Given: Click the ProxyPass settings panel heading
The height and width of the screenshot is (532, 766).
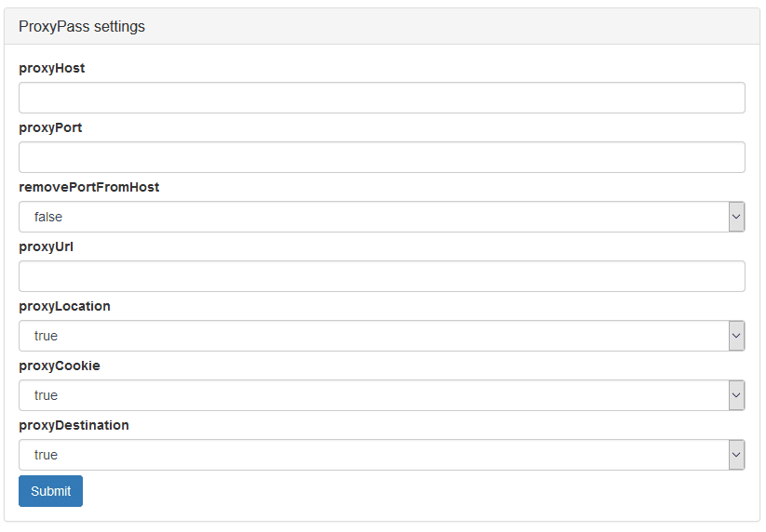Looking at the screenshot, I should pos(82,26).
